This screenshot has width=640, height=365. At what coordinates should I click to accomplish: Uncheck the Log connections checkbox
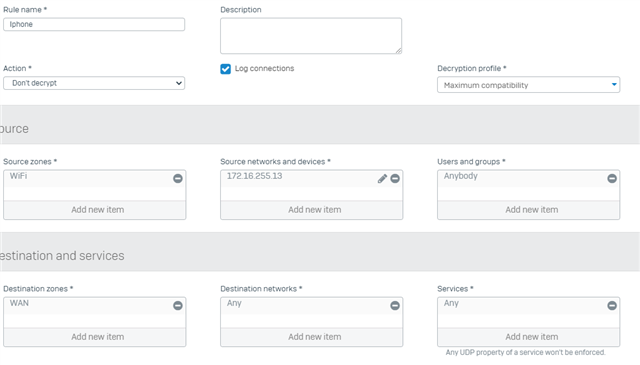point(225,69)
